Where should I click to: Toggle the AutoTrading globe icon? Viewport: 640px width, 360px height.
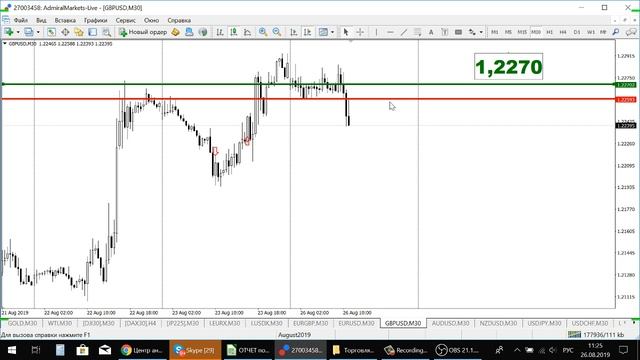(203, 32)
